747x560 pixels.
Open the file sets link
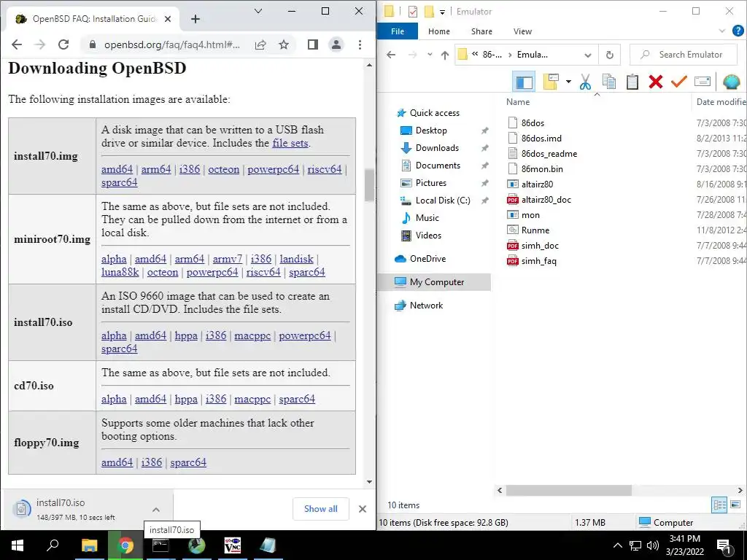click(x=290, y=143)
